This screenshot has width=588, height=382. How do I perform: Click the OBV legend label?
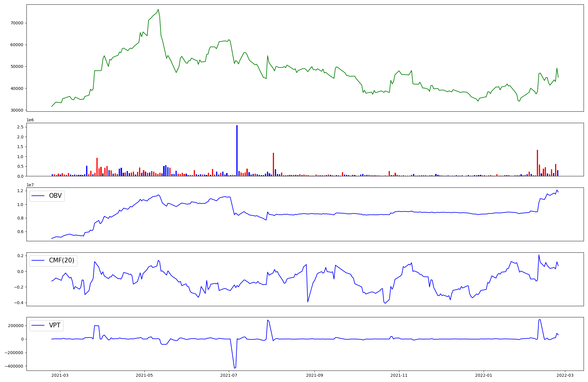click(x=55, y=196)
